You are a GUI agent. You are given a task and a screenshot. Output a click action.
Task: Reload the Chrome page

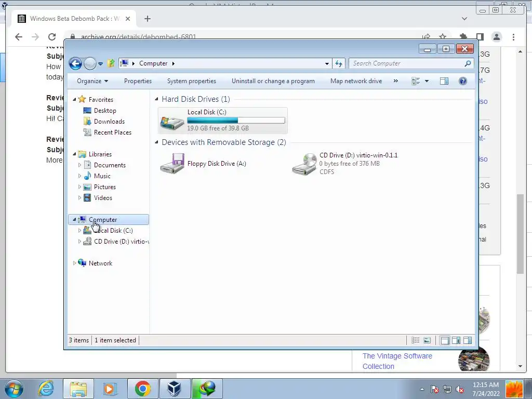[x=52, y=37]
